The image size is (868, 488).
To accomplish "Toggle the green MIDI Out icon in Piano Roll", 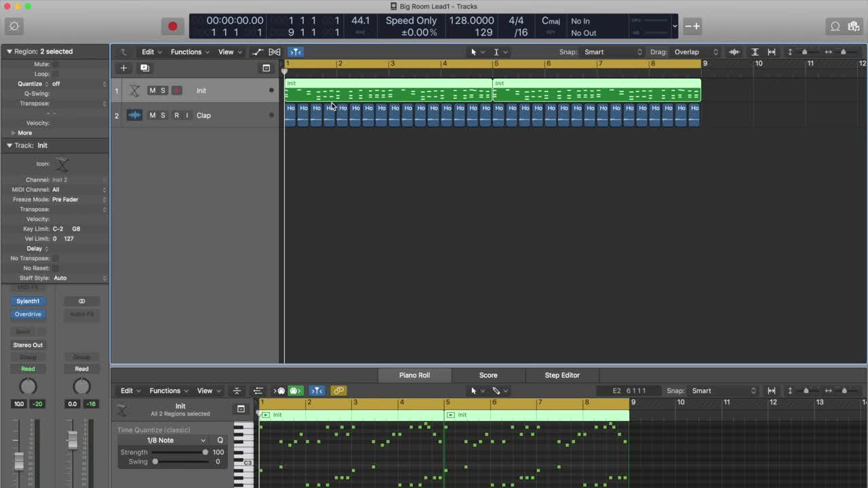I will [295, 391].
